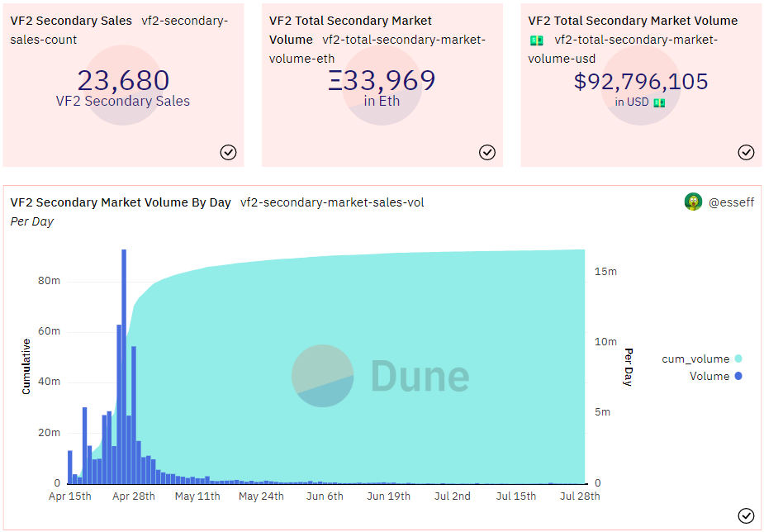Image resolution: width=764 pixels, height=532 pixels.
Task: Click the checkmark icon on VF2 Secondary Sales card
Action: [229, 152]
